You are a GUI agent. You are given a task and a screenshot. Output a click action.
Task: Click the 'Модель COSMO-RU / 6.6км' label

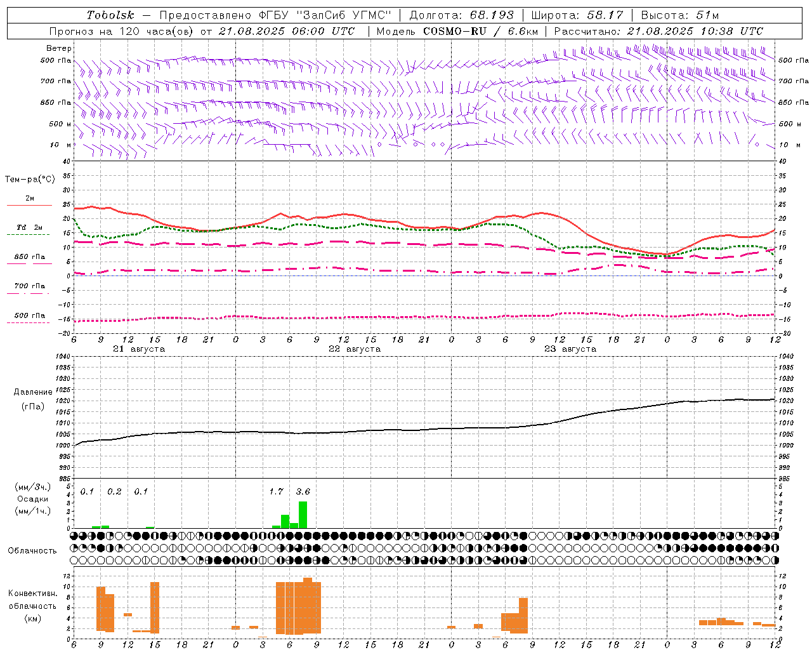coord(457,31)
